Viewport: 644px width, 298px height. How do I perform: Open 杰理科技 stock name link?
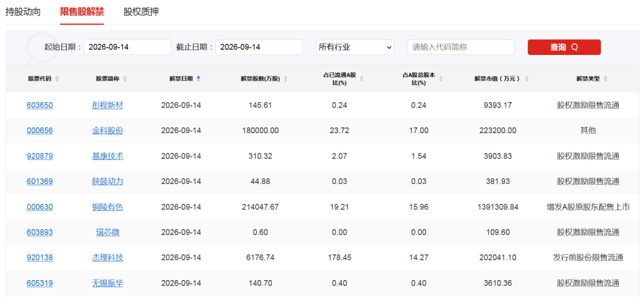point(107,257)
